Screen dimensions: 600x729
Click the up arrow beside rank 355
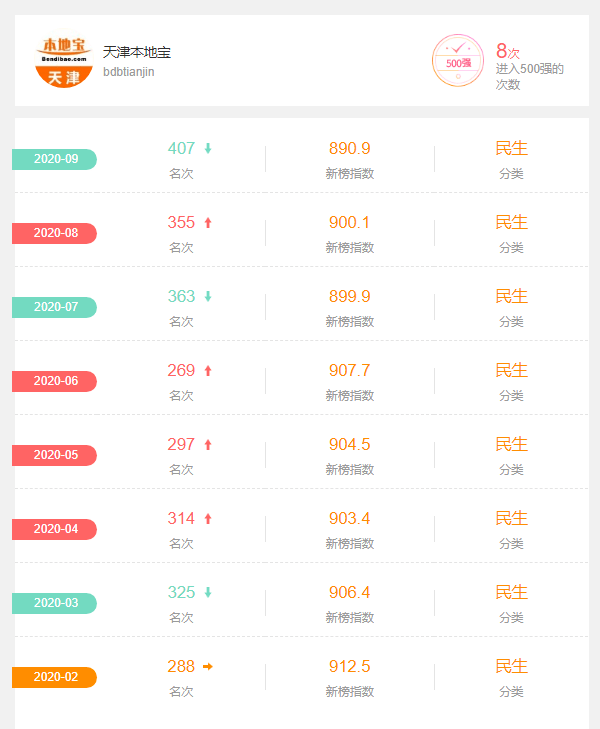coord(208,223)
